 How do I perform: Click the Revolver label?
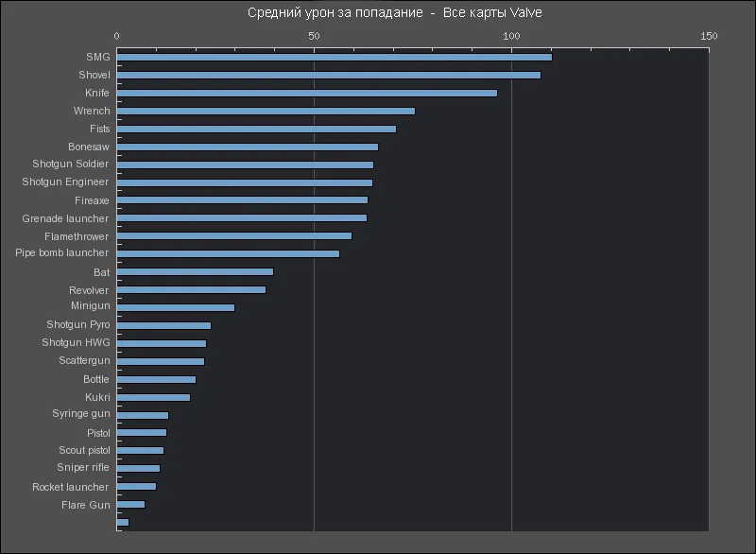pos(89,290)
